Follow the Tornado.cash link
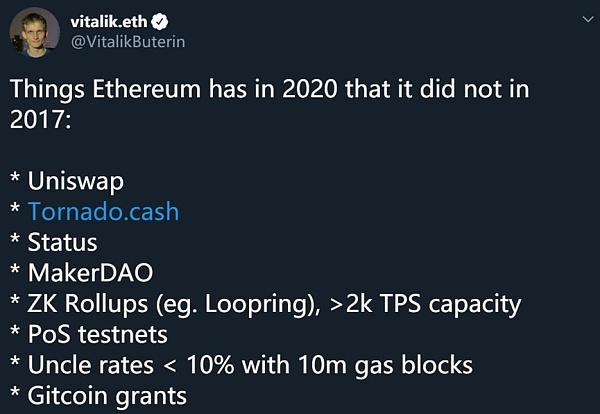Image resolution: width=600 pixels, height=414 pixels. (103, 212)
